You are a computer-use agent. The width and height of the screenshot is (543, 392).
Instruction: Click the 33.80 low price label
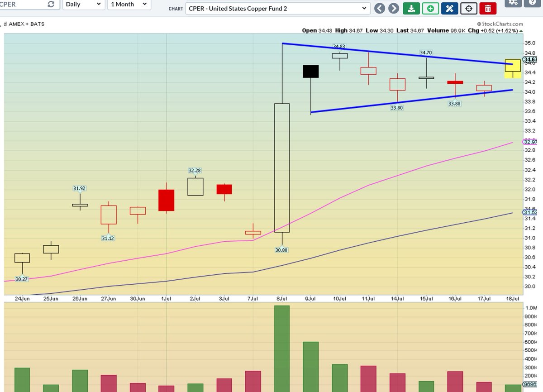[x=397, y=107]
